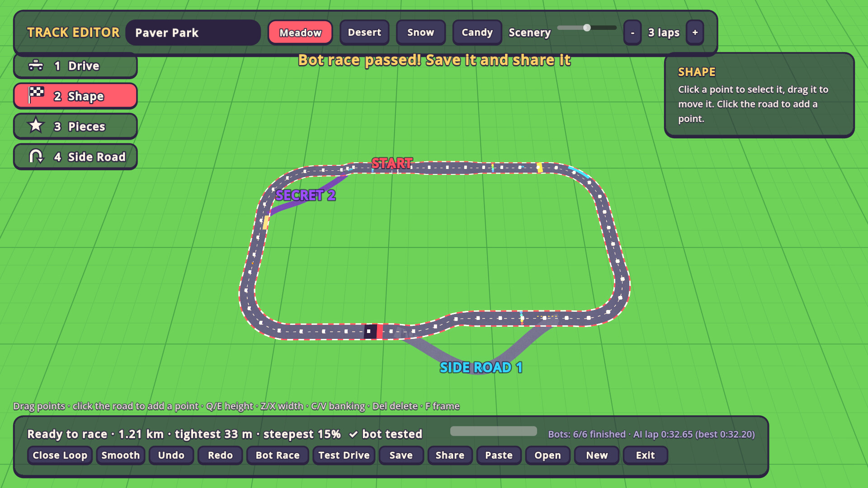The image size is (868, 488).
Task: Edit the Paver Park track name field
Action: [x=193, y=33]
